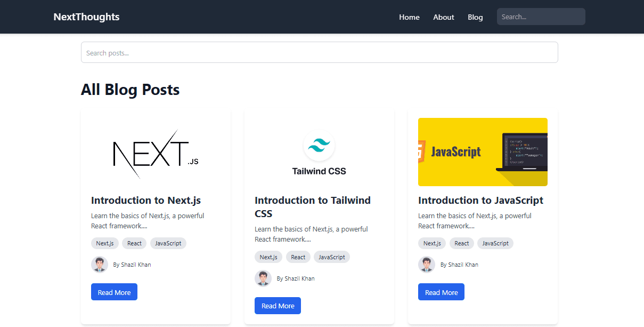Select Next.js tag on the Next.js card

pyautogui.click(x=104, y=243)
